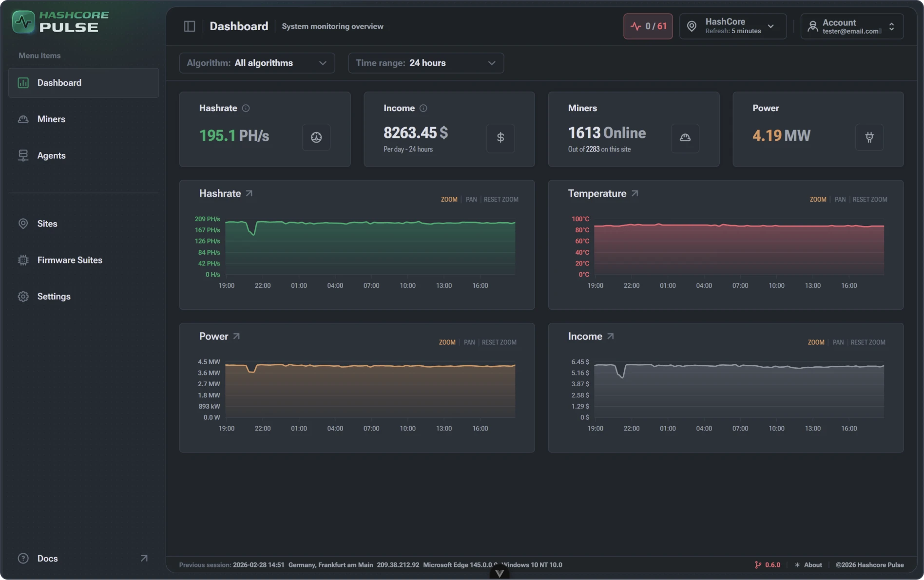Click the Hashrate card gauge icon

[x=316, y=137]
